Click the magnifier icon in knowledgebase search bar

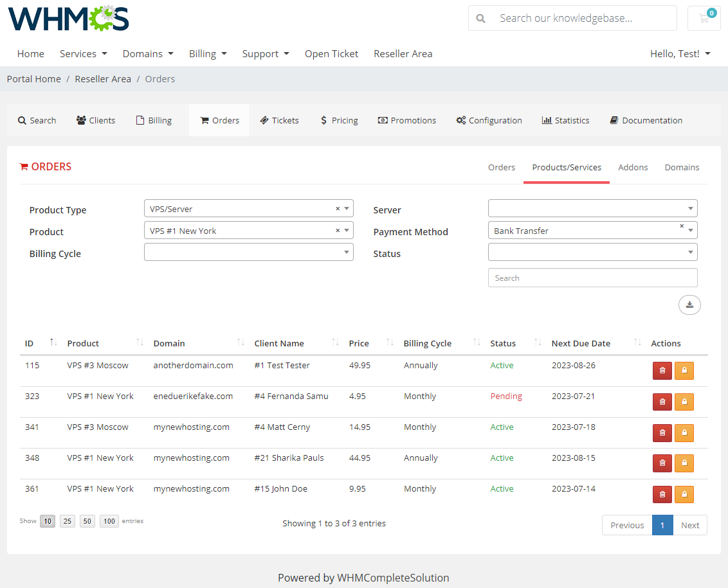pos(480,18)
